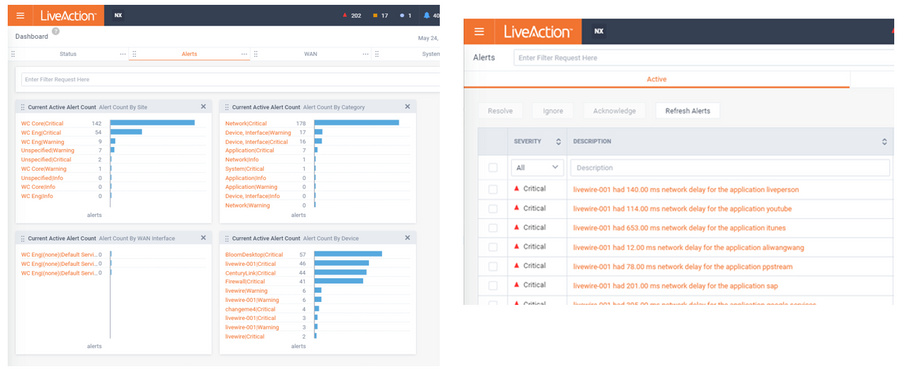Open the severity All dropdown filter
906x374 pixels.
point(537,168)
